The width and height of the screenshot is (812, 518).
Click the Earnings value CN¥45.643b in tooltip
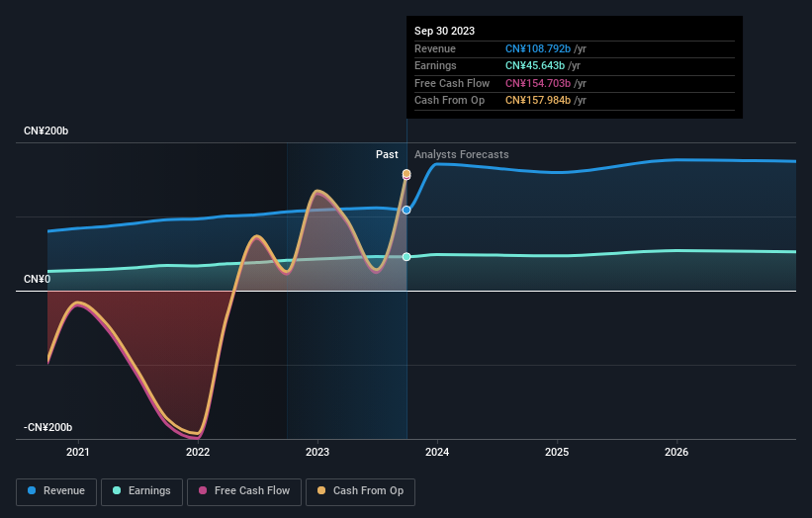tap(535, 65)
